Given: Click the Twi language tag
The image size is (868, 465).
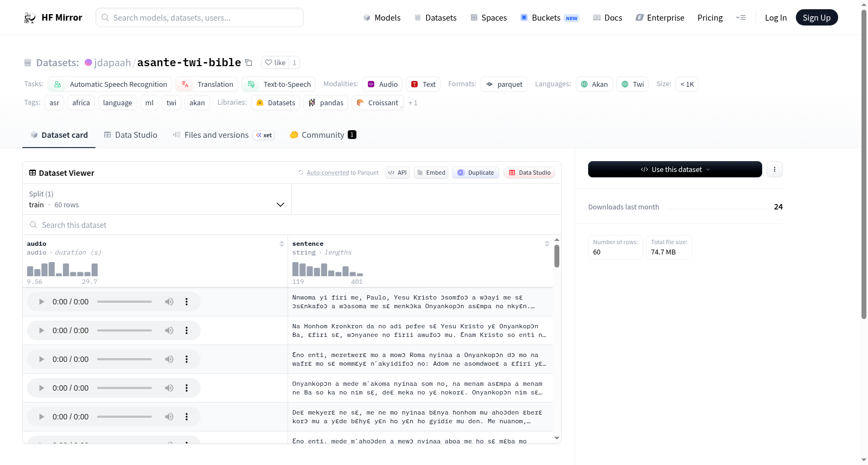Looking at the screenshot, I should [x=633, y=84].
